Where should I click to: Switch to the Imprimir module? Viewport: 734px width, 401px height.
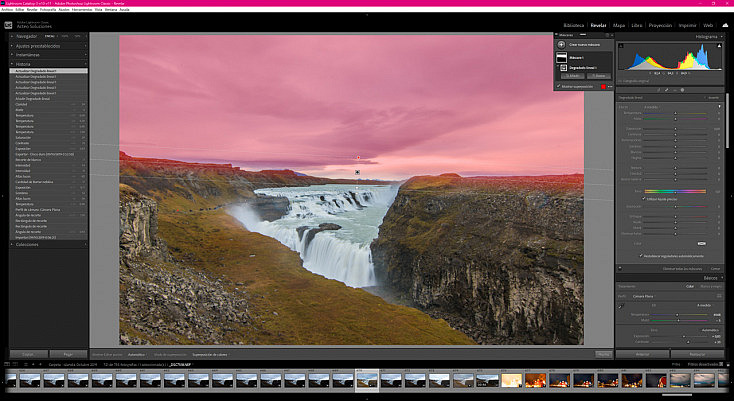[688, 25]
